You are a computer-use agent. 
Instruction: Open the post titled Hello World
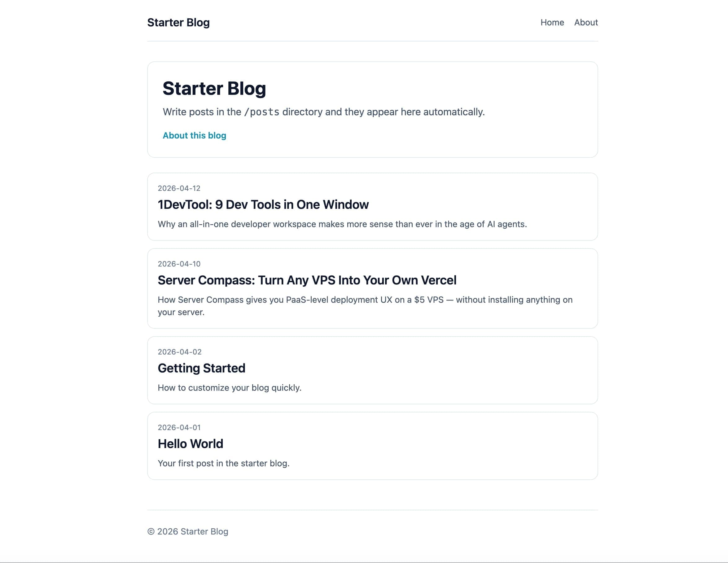[190, 444]
